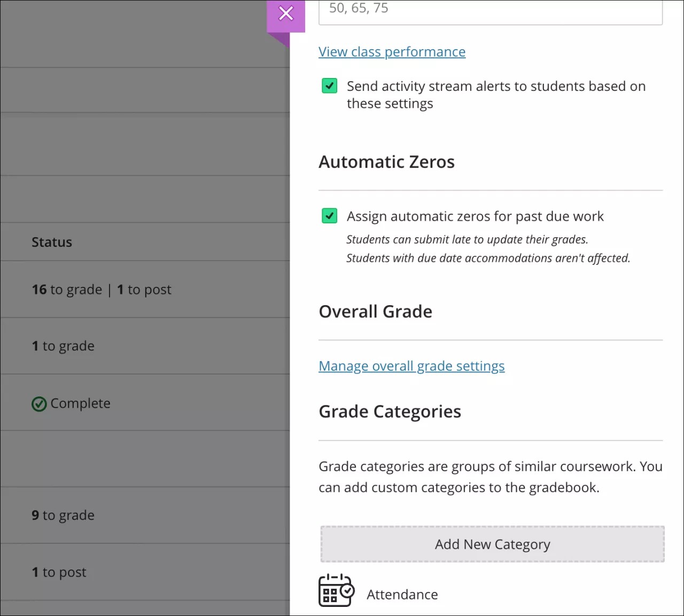
Task: Select the Attendance grade category
Action: point(402,594)
